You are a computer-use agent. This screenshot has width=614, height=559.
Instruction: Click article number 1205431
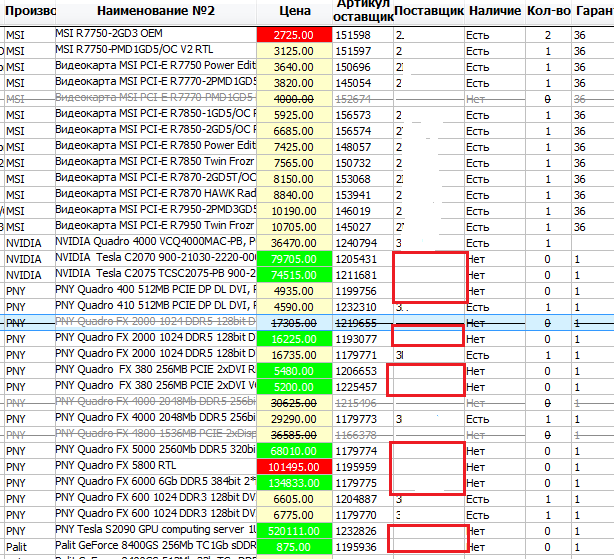(356, 259)
